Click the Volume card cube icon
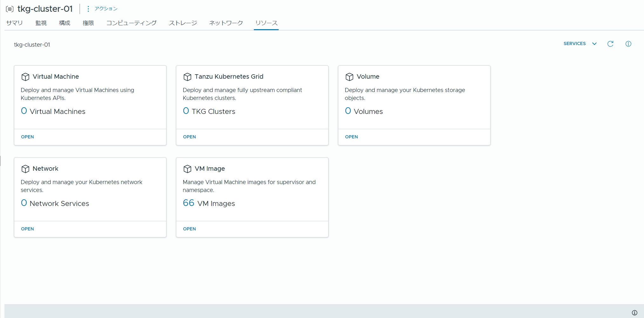The height and width of the screenshot is (318, 644). point(349,76)
